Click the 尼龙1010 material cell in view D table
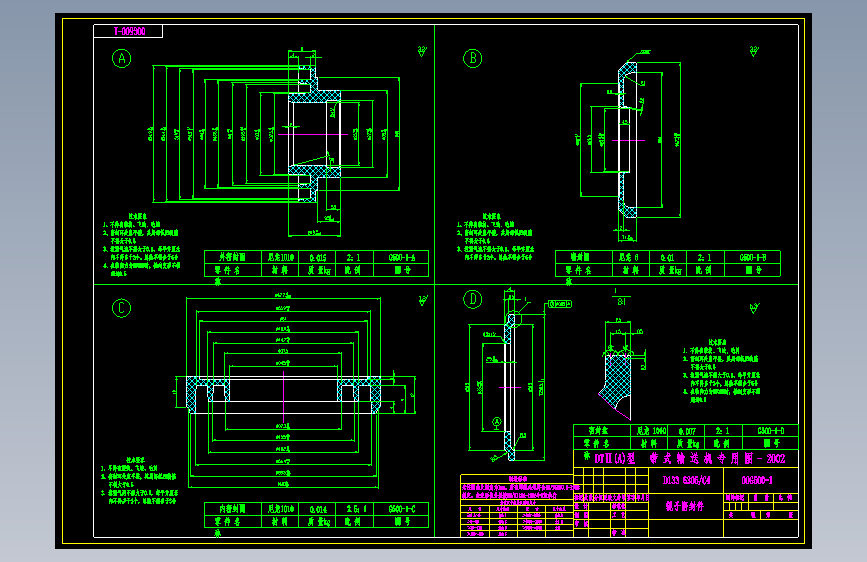Viewport: 867px width, 562px height. 651,430
